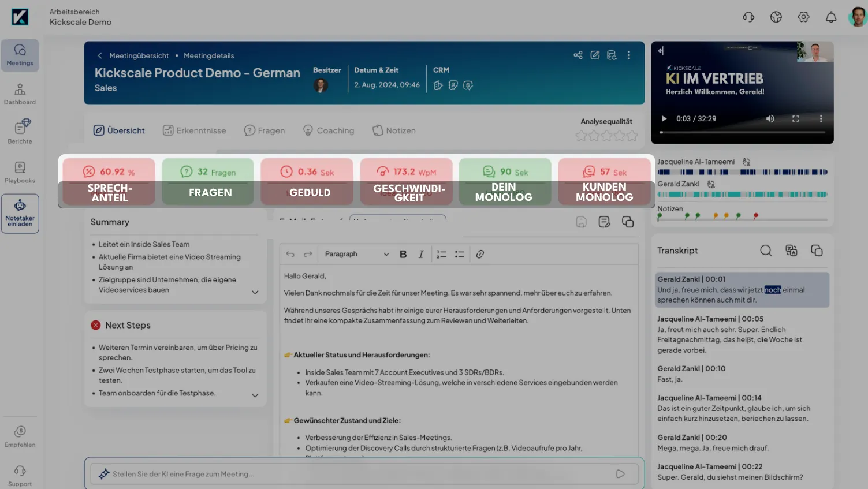Toggle bulleted list
The height and width of the screenshot is (489, 868).
(460, 254)
